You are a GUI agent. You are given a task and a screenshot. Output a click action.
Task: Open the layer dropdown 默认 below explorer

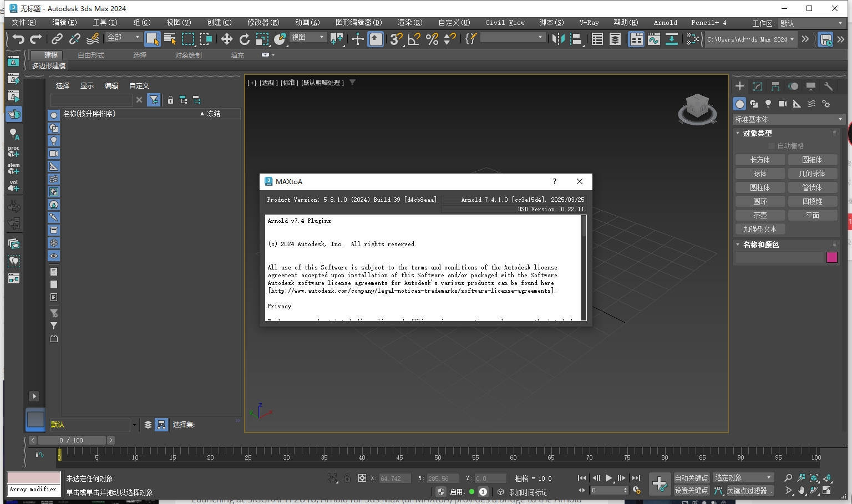[93, 425]
